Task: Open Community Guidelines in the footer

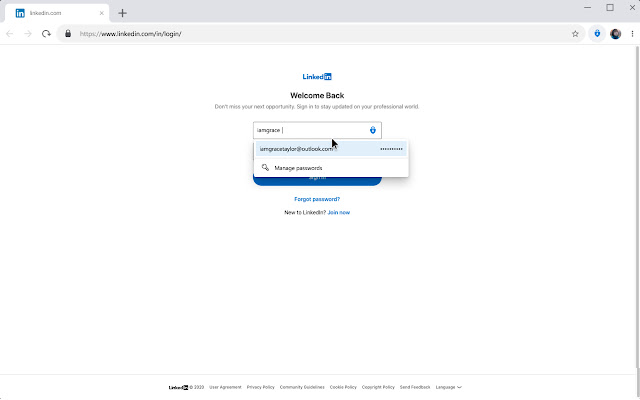Action: (302, 387)
